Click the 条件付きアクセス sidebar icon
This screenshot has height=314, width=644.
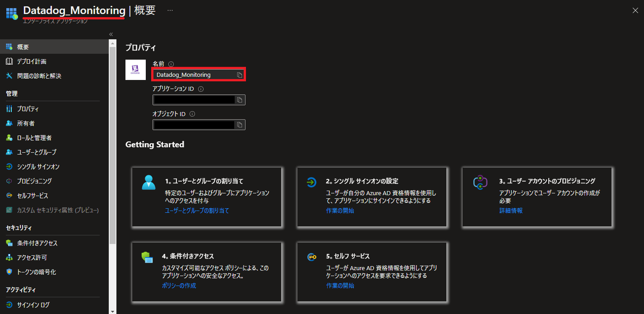click(9, 243)
